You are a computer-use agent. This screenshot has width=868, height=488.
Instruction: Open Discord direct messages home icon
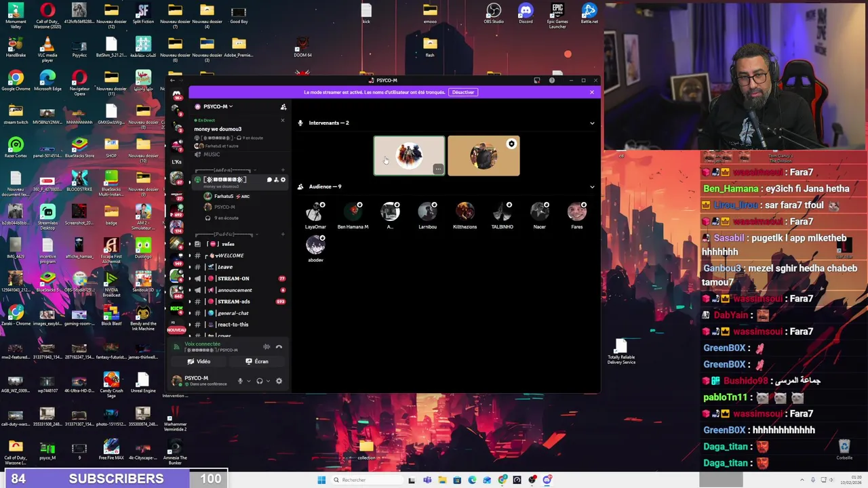click(x=176, y=94)
